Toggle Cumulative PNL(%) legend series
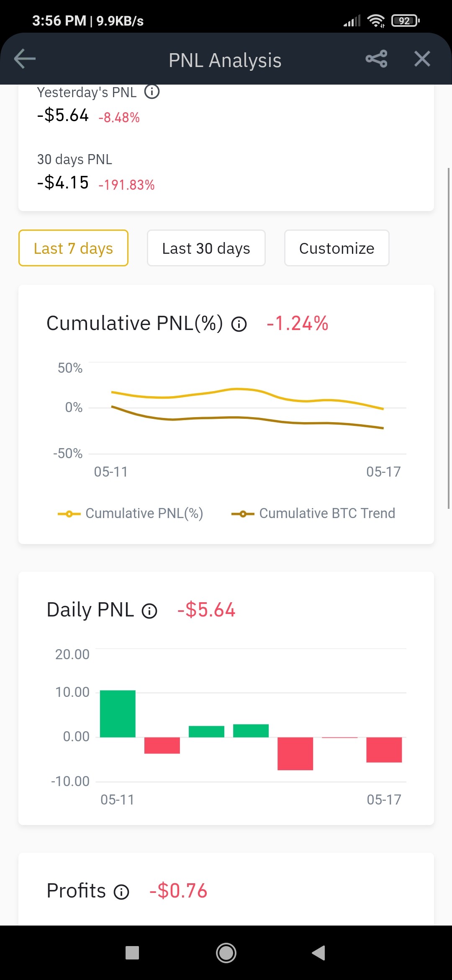452x980 pixels. click(130, 513)
